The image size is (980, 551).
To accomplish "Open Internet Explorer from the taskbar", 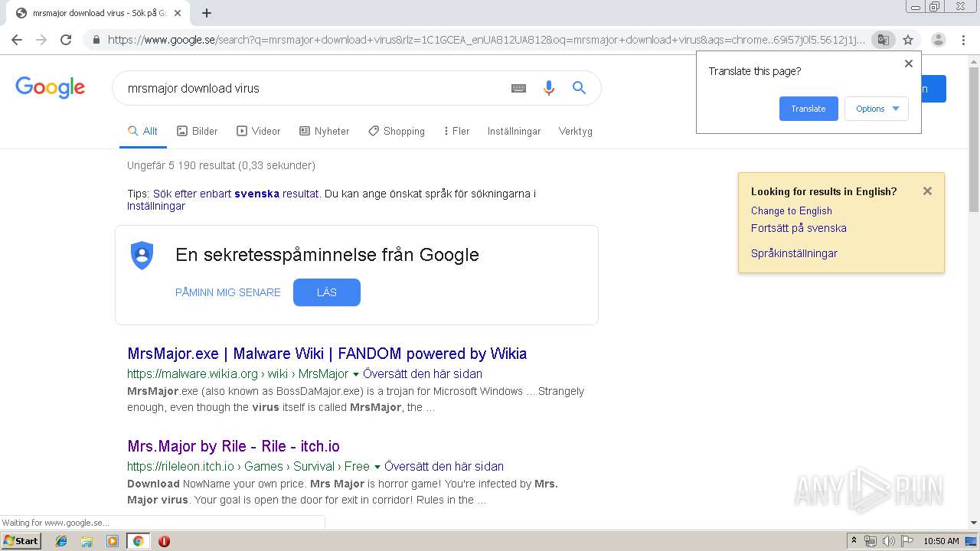I will 61,541.
